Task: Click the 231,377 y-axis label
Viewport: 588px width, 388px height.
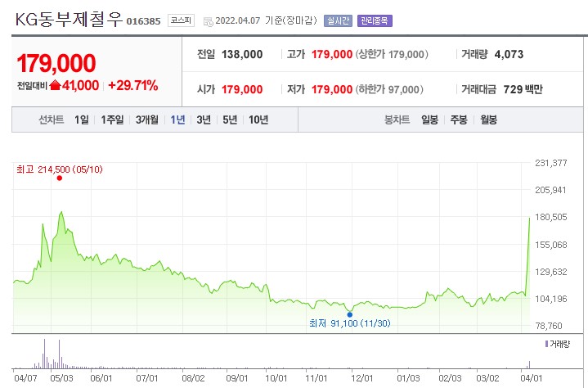Action: click(551, 163)
